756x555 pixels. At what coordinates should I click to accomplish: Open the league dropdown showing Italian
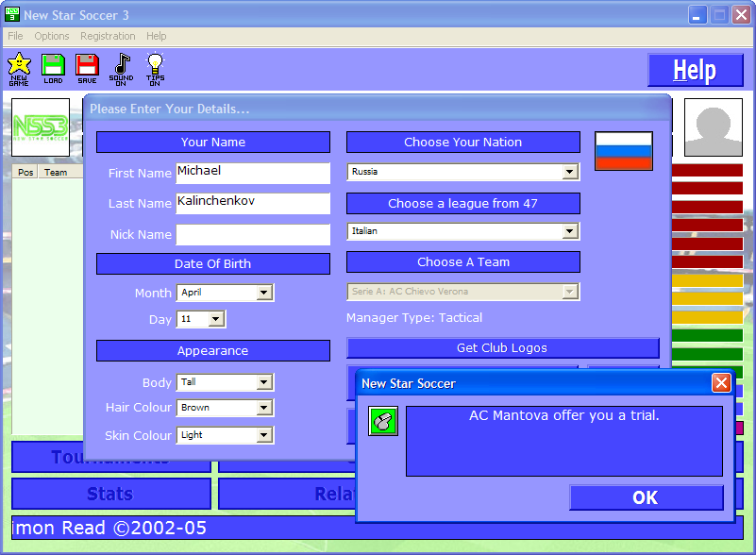pos(569,231)
